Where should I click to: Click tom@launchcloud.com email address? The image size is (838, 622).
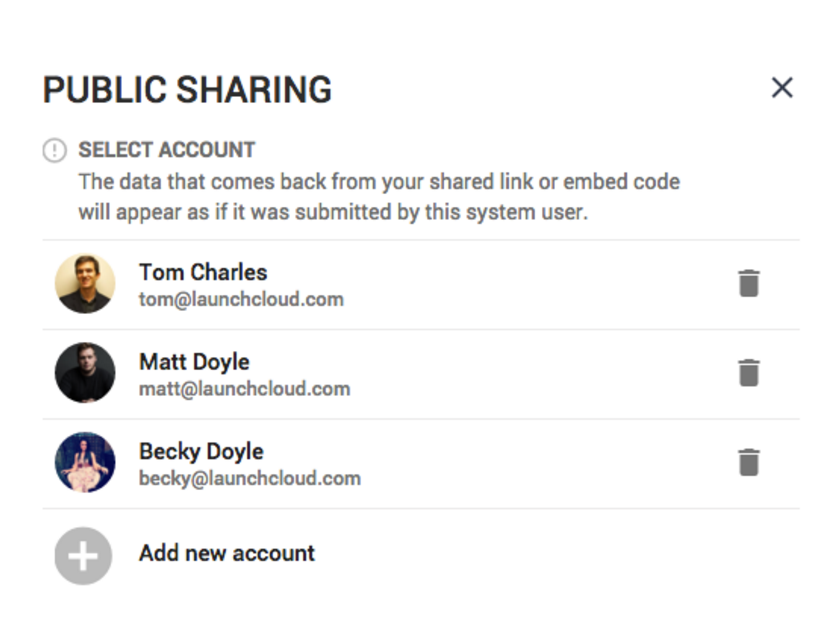point(241,299)
